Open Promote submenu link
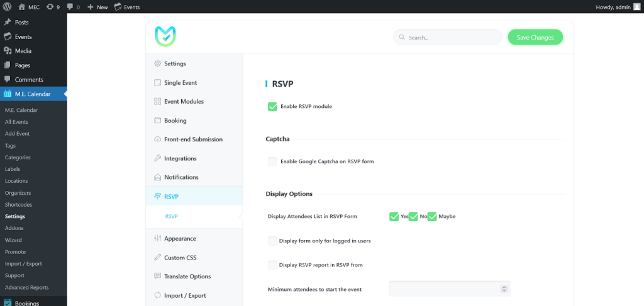This screenshot has width=644, height=306. click(15, 252)
